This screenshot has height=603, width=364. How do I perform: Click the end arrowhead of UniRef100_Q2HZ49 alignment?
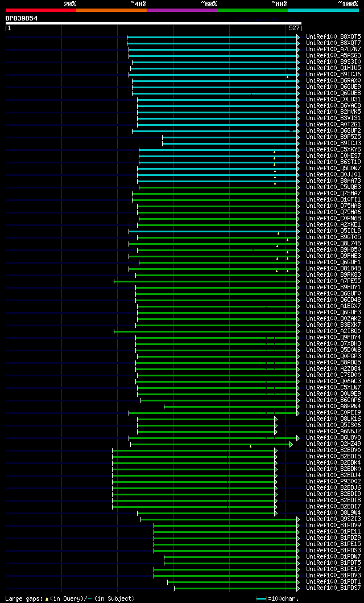[x=291, y=445]
